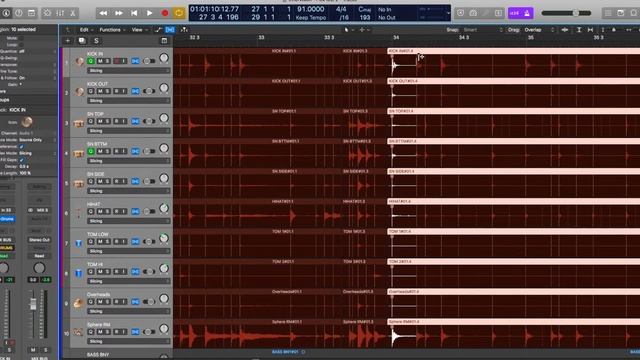Click the hi-hat icon on HIHAT track
This screenshot has width=640, height=360.
[79, 213]
